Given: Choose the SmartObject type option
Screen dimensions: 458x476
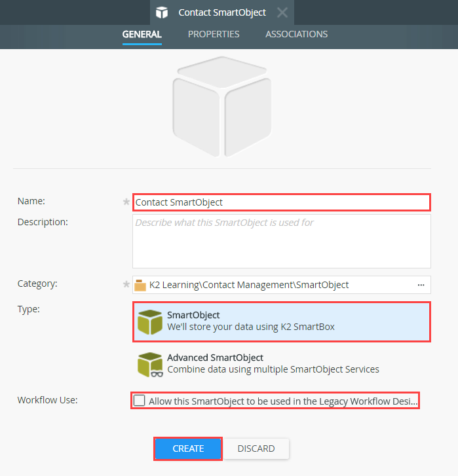Looking at the screenshot, I should point(282,321).
